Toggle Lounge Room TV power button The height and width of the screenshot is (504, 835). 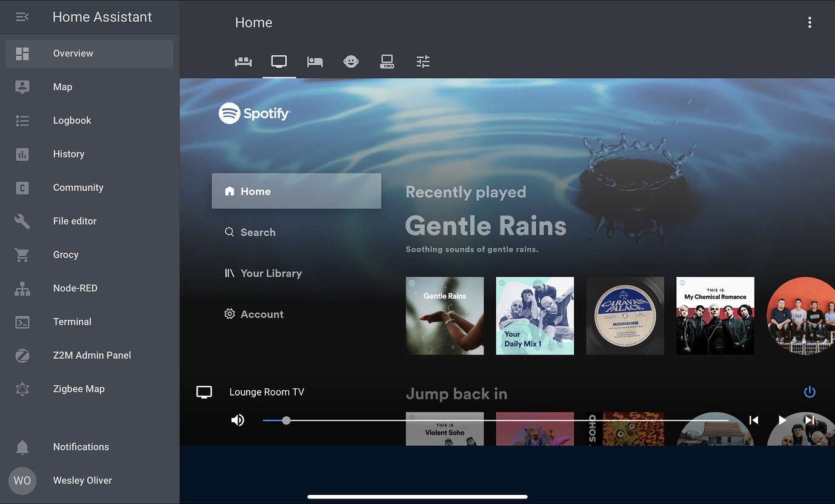810,392
